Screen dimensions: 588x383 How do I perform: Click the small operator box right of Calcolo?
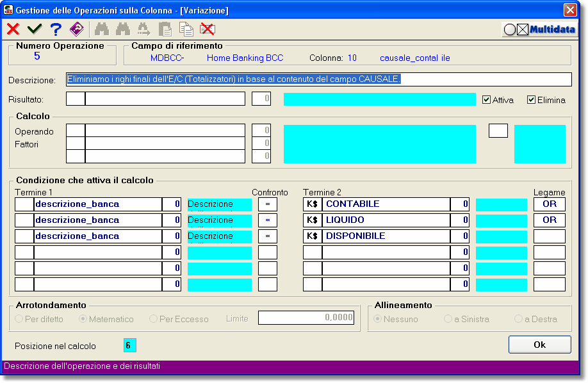point(498,131)
